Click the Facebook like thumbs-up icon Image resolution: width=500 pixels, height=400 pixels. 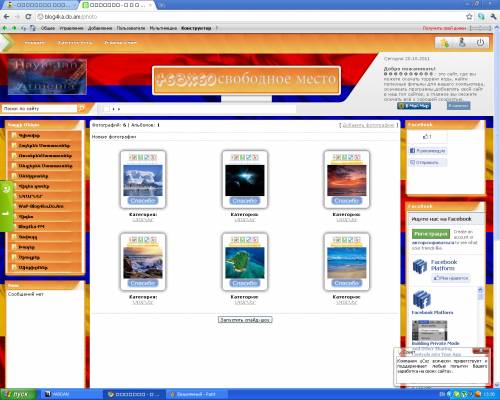coord(425,136)
